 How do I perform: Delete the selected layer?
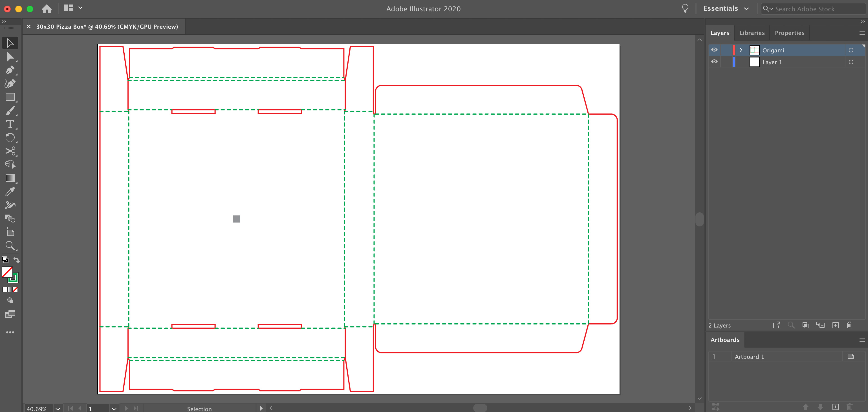click(849, 325)
